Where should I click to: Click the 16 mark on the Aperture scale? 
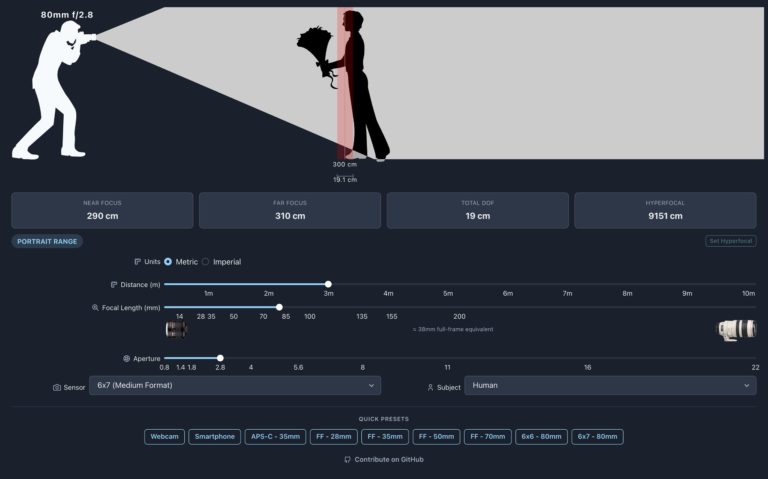click(x=587, y=367)
